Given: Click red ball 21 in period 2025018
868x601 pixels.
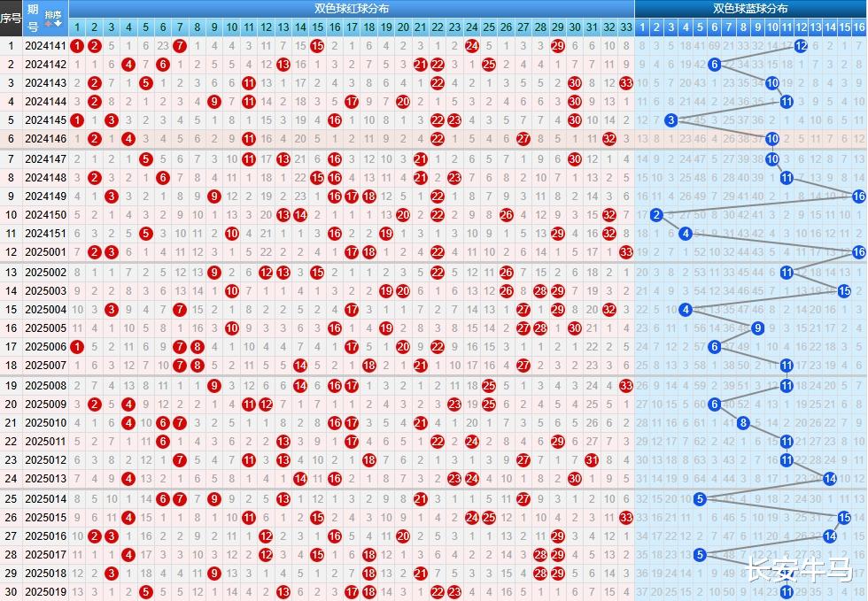Looking at the screenshot, I should (420, 574).
